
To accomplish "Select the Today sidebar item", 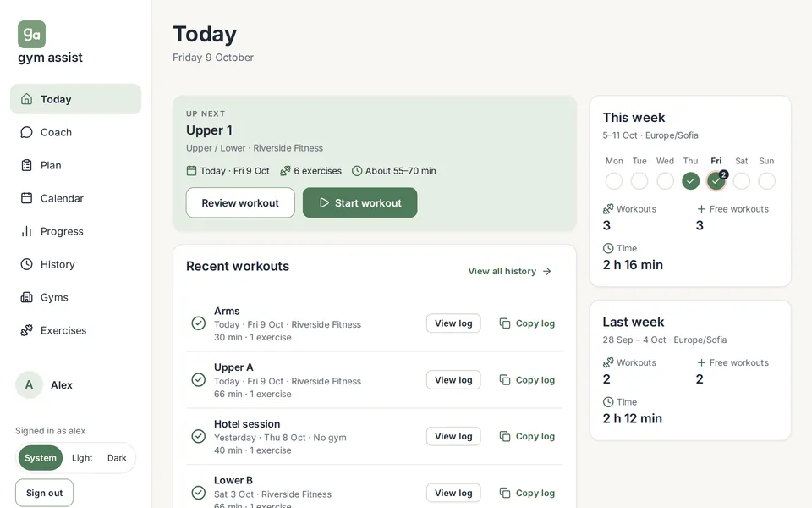I will click(x=75, y=99).
